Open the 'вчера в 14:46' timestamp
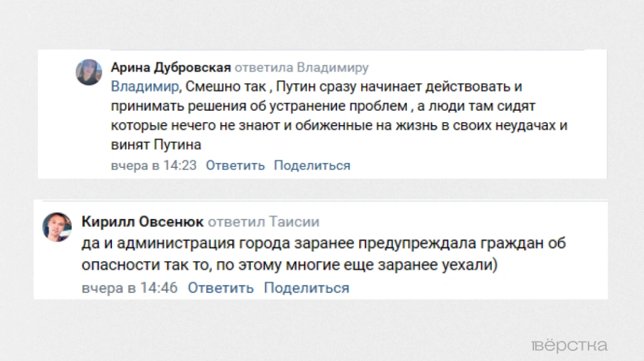 click(130, 288)
